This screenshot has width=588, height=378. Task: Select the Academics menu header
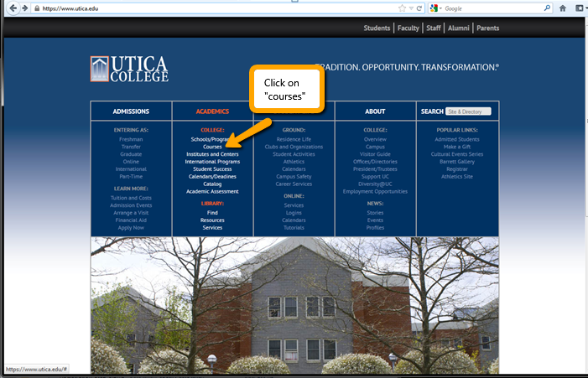(212, 111)
